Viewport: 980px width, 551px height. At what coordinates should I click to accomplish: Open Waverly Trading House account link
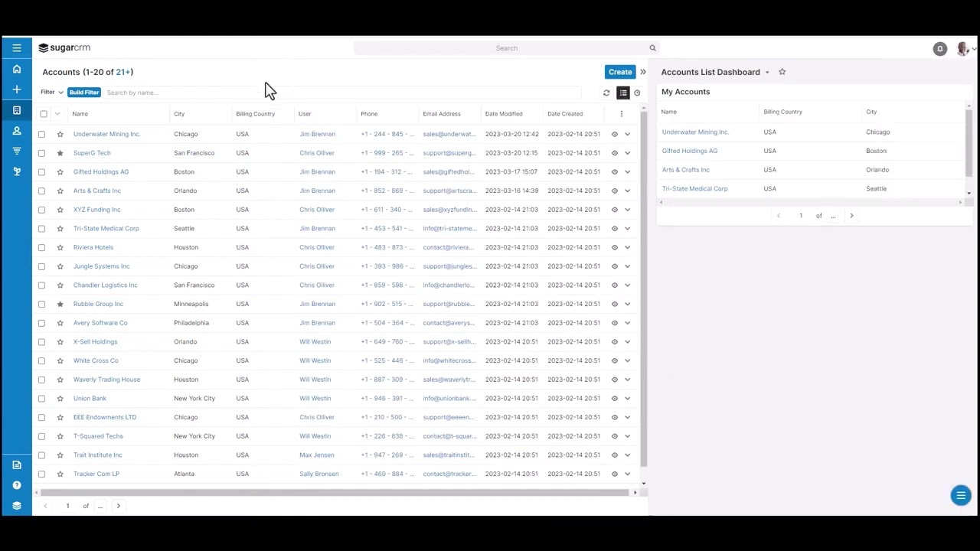click(106, 380)
